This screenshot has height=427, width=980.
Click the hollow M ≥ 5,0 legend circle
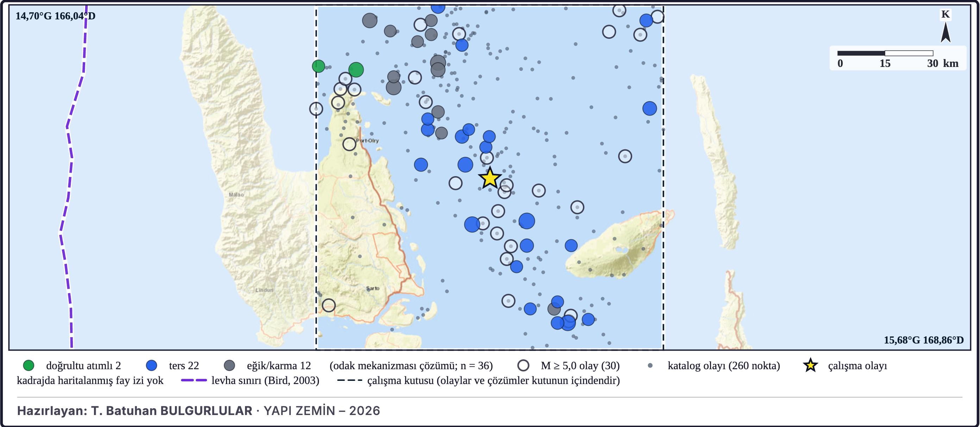point(523,365)
